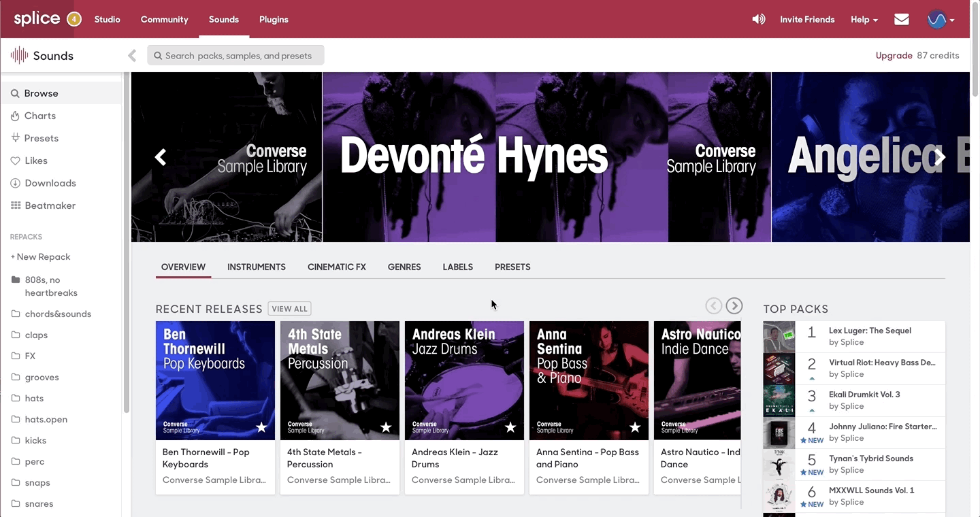The width and height of the screenshot is (980, 517).
Task: Open the Astro Nautico Indie Dance cover
Action: [698, 380]
